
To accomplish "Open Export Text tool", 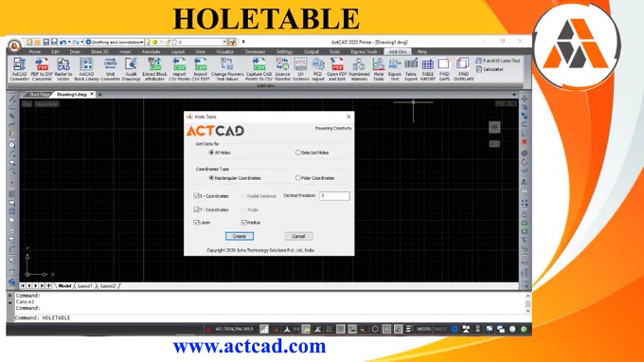I will coord(394,69).
